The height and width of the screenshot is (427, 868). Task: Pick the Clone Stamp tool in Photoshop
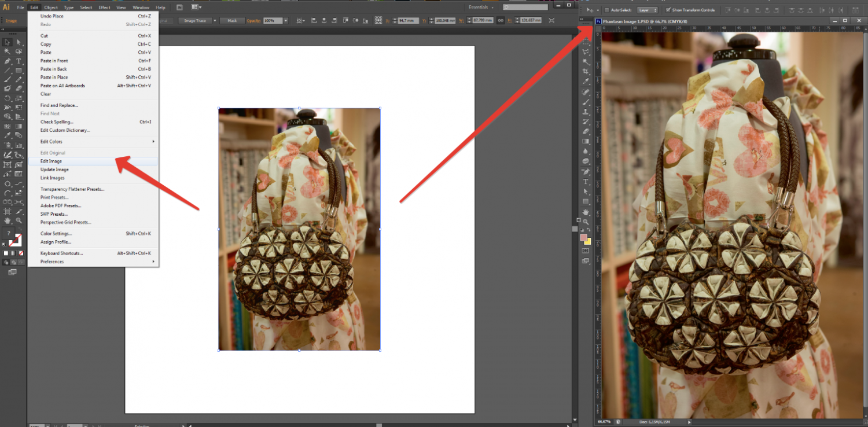586,112
